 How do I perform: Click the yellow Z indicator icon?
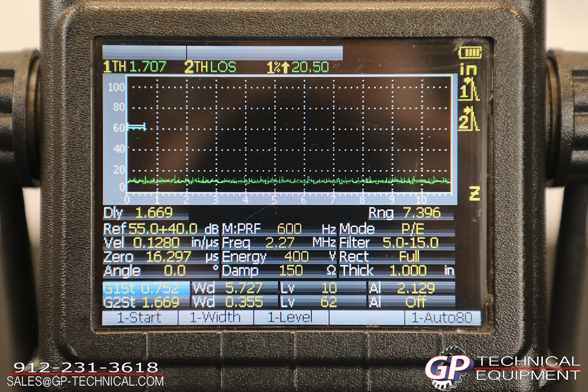[474, 194]
